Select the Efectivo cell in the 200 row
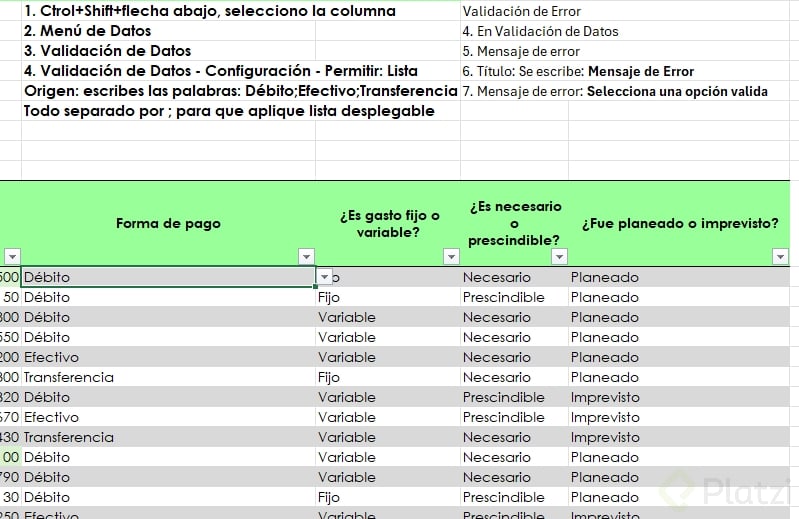This screenshot has height=519, width=799. tap(168, 357)
